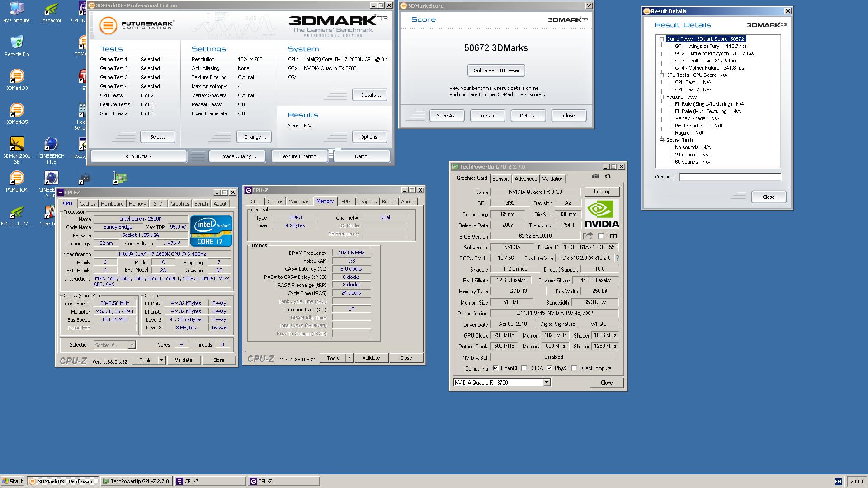The width and height of the screenshot is (868, 488).
Task: Open the Caches tab in CPU-Z Processor window
Action: point(88,204)
